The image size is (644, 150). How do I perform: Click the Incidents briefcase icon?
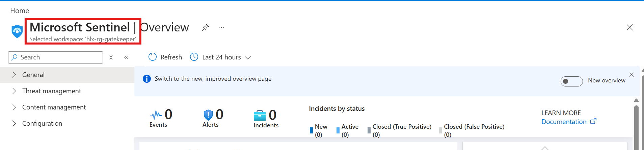[260, 116]
